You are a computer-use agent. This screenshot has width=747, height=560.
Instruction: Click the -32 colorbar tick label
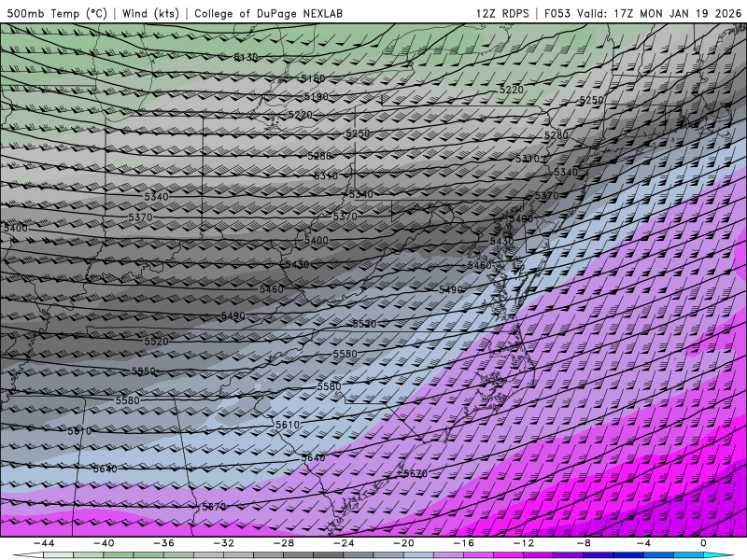[x=223, y=543]
